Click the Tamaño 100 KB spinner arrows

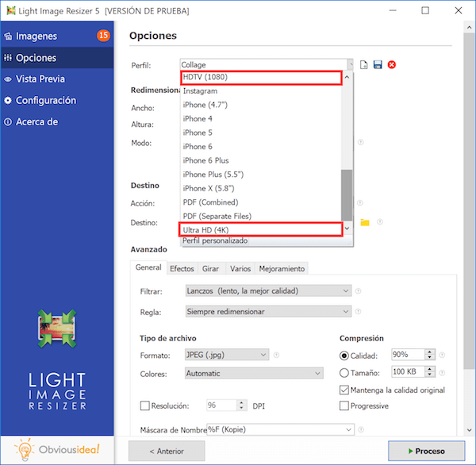click(x=429, y=371)
